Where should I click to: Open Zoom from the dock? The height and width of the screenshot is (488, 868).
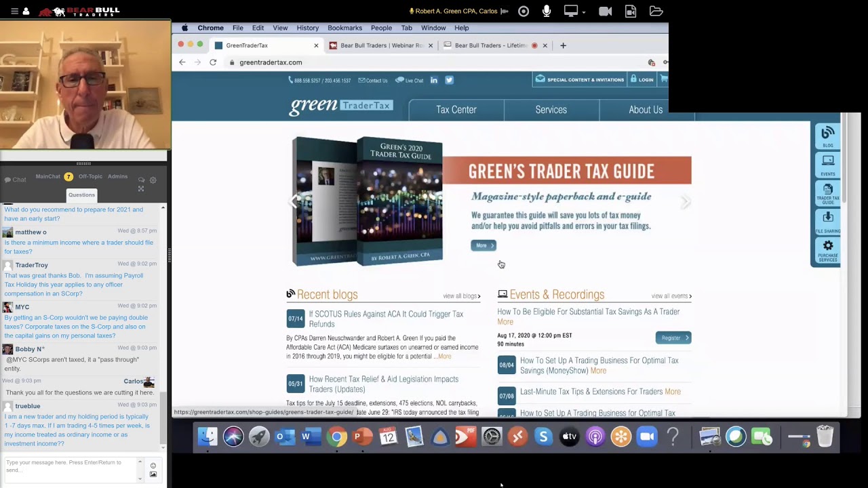tap(647, 436)
